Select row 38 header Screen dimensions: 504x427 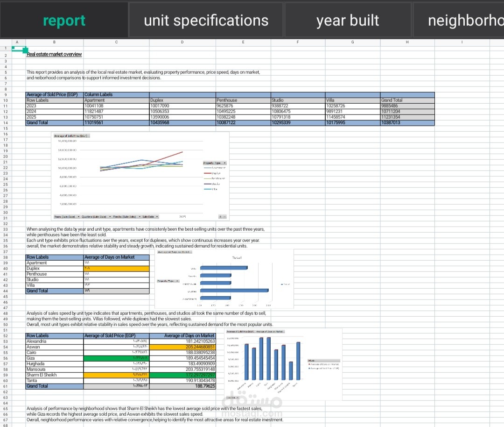(6, 257)
